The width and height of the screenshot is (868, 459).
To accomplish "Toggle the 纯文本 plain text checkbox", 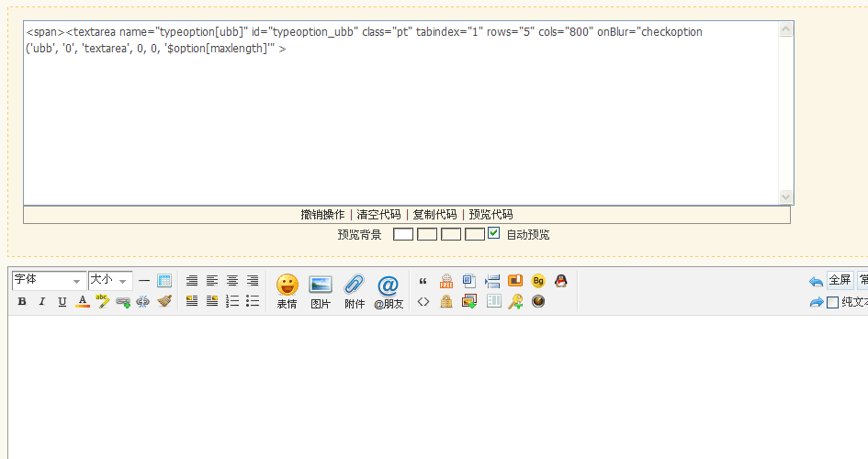I will pyautogui.click(x=832, y=303).
